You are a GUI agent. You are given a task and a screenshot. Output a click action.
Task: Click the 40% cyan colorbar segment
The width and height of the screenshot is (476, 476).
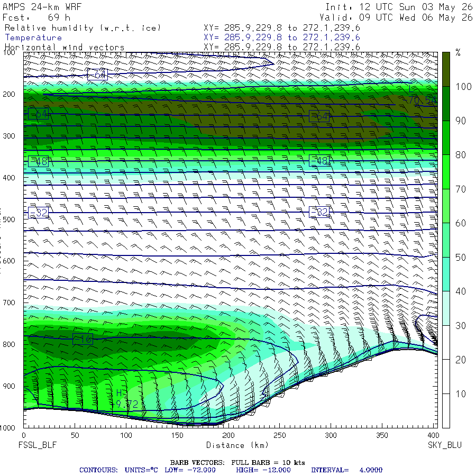446,274
